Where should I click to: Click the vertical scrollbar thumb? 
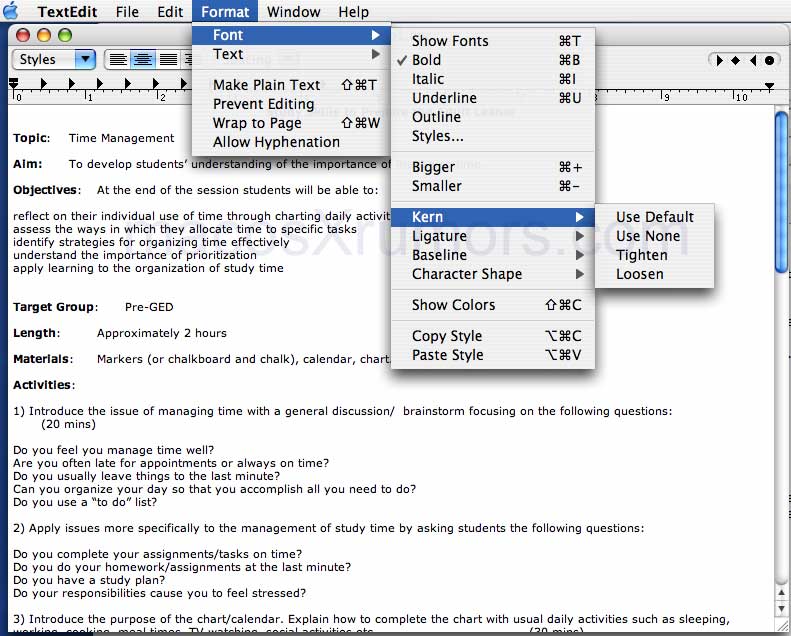tap(781, 192)
